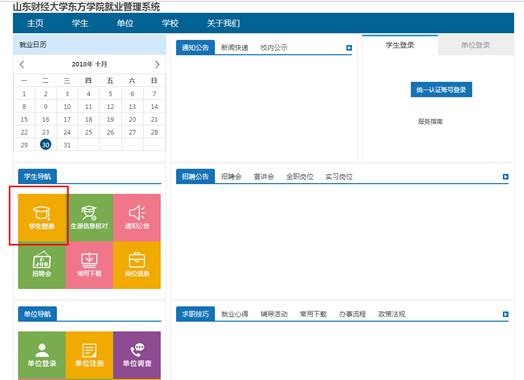Expand more items in 求职技巧 panel
The width and height of the screenshot is (524, 380).
[x=506, y=314]
